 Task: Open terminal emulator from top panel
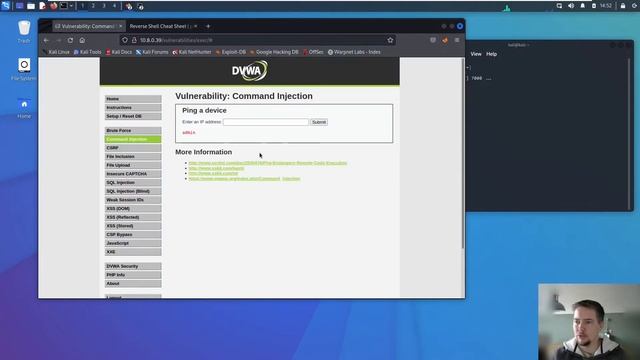click(64, 6)
